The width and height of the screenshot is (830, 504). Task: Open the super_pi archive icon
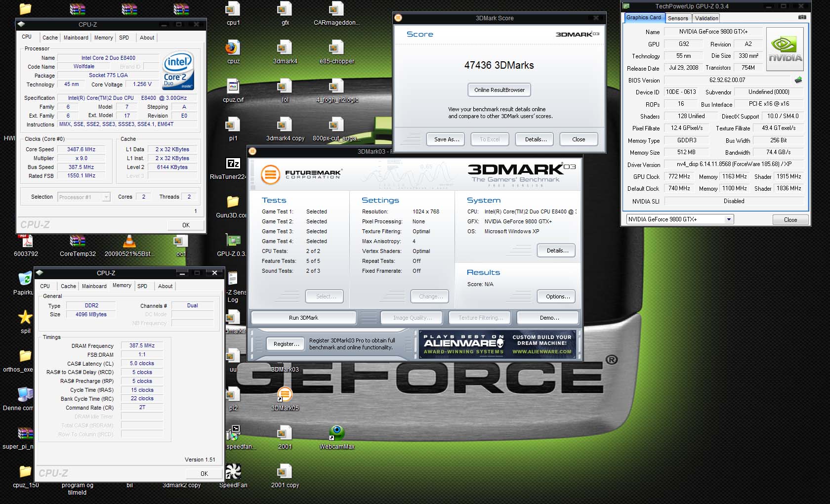(25, 433)
